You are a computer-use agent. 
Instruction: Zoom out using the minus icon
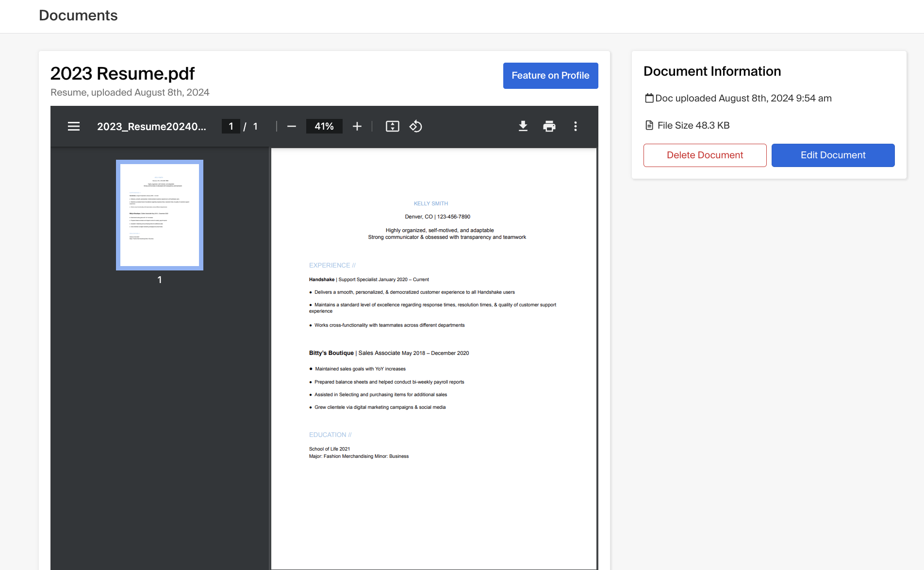click(x=291, y=126)
